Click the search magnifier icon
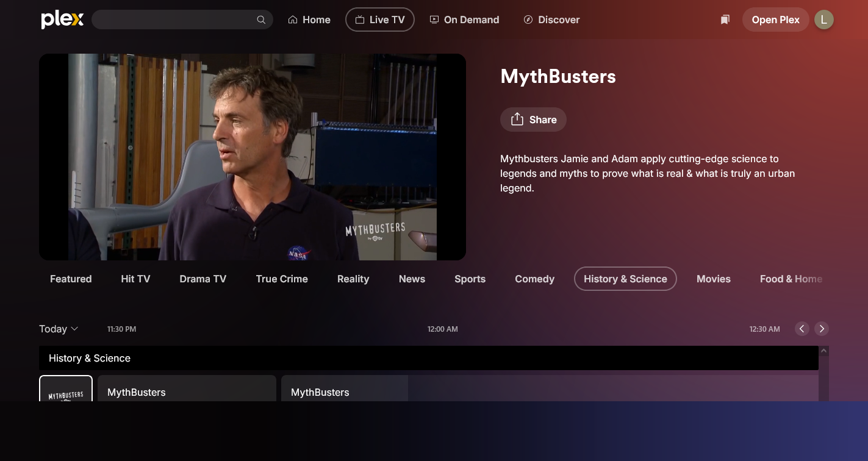This screenshot has width=868, height=461. click(x=261, y=20)
